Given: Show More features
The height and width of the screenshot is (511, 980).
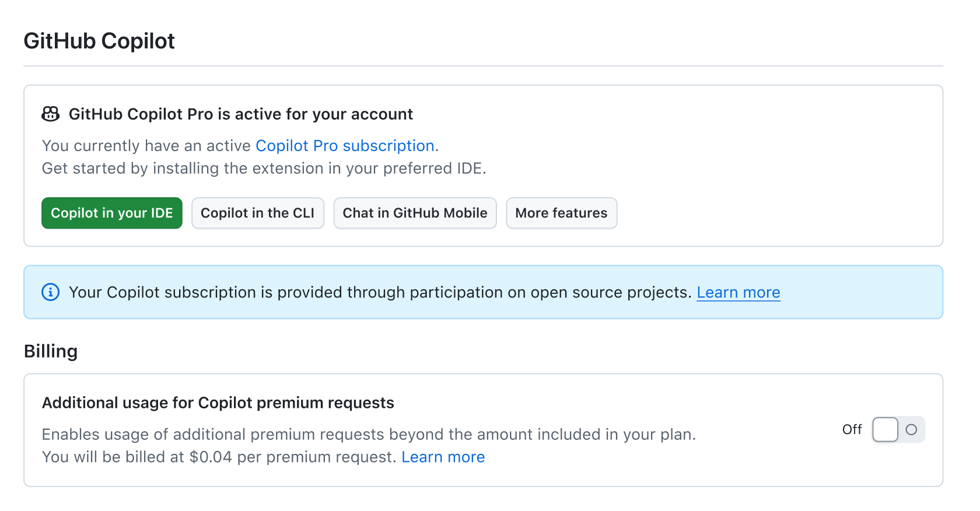Looking at the screenshot, I should click(x=561, y=213).
